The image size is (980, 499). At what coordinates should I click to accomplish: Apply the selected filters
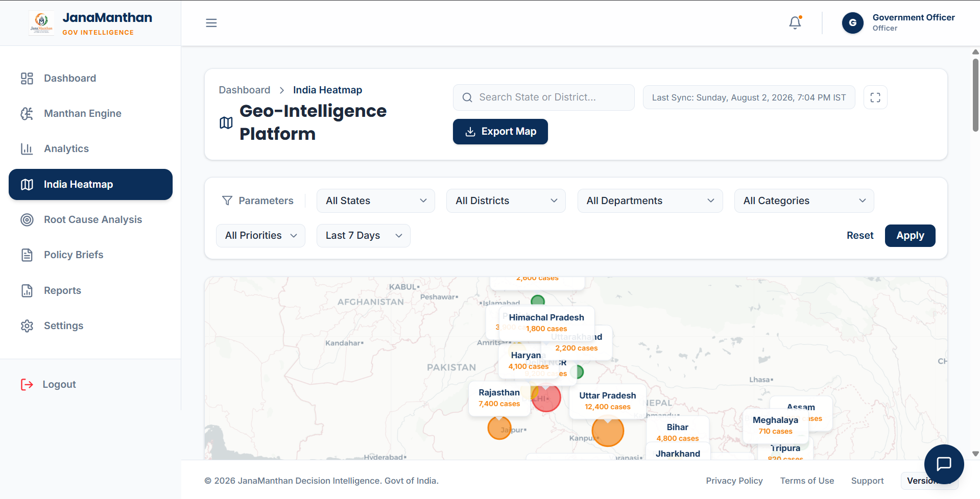coord(910,236)
